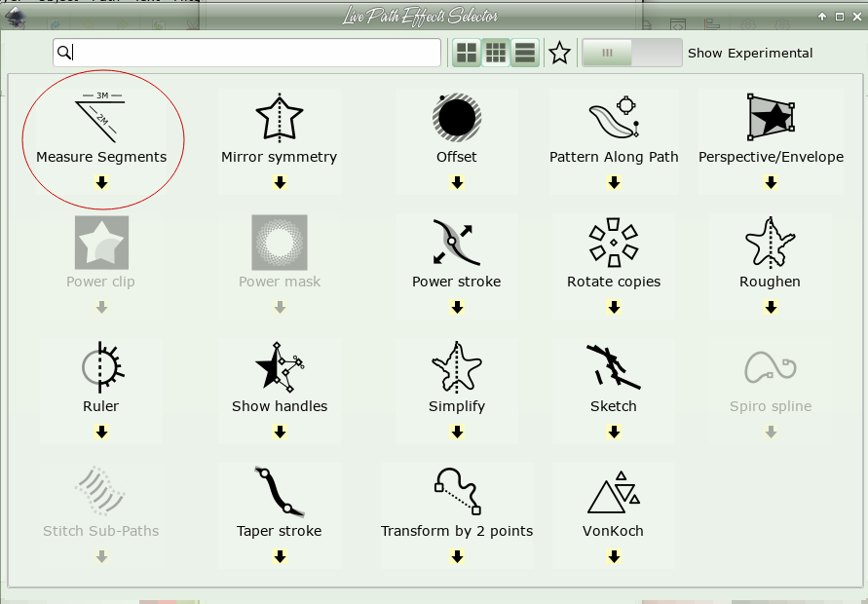Choose the Rotate copies effect icon
The width and height of the screenshot is (868, 604).
[x=614, y=243]
